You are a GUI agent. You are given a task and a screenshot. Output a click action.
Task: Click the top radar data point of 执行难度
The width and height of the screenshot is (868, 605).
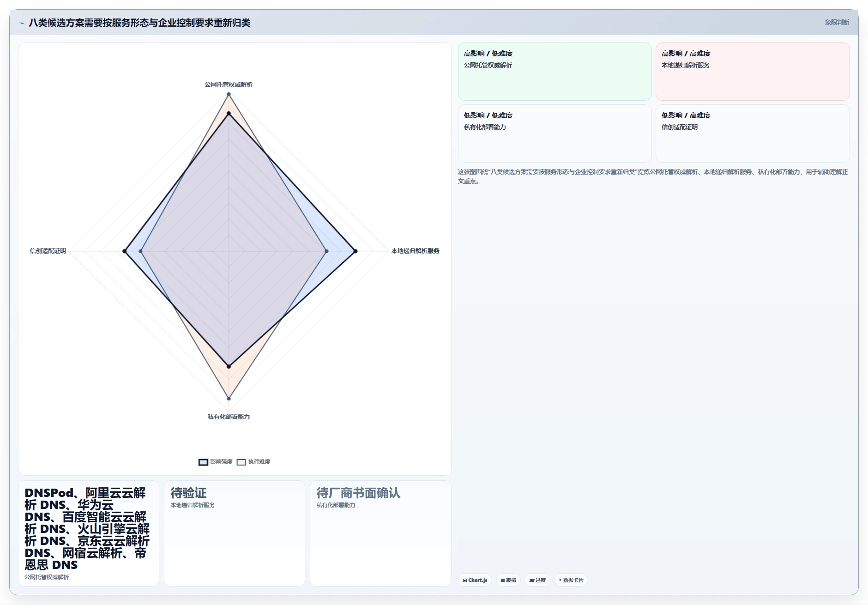229,94
